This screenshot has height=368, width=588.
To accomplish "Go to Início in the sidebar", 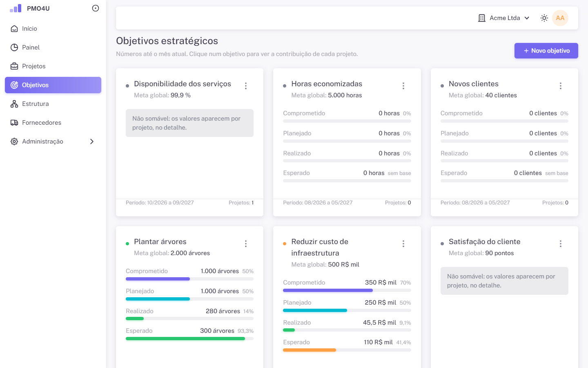I will 53,29.
